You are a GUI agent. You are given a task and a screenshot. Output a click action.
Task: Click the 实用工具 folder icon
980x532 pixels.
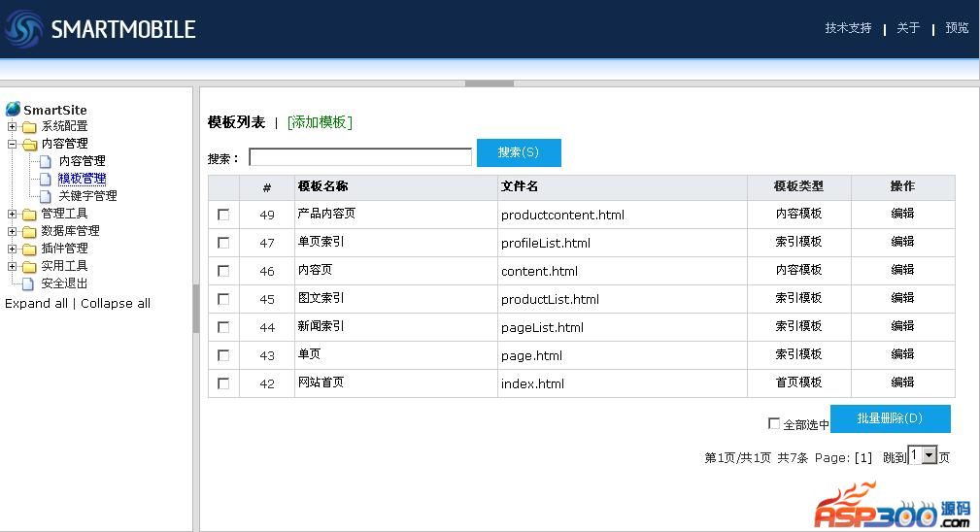tap(29, 267)
